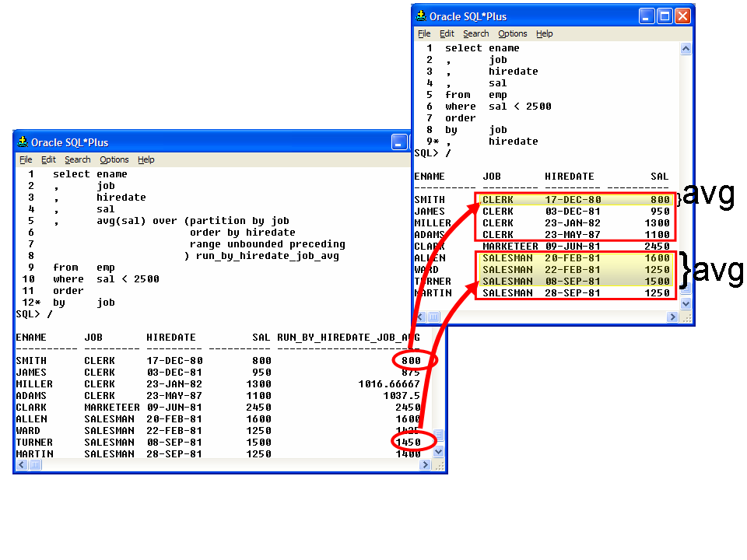The image size is (747, 560).
Task: Open the Search menu in the back window
Action: tap(475, 33)
